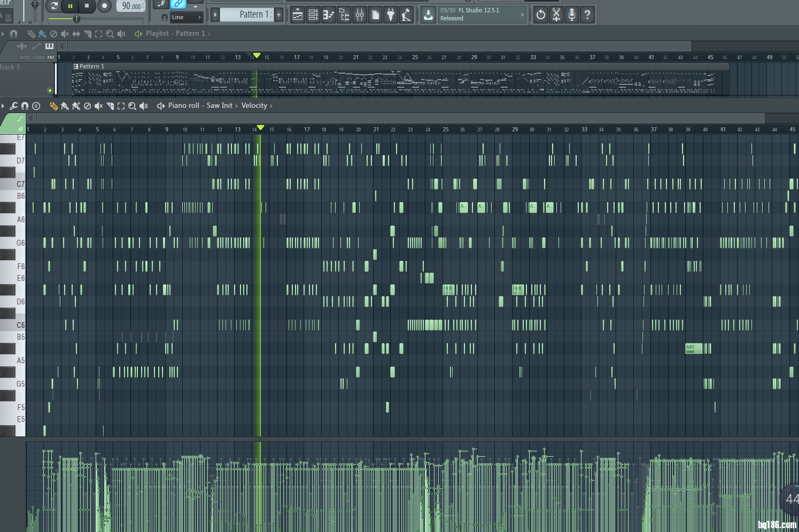This screenshot has width=799, height=532.
Task: Switch to PAT clip focus
Action: click(51, 57)
